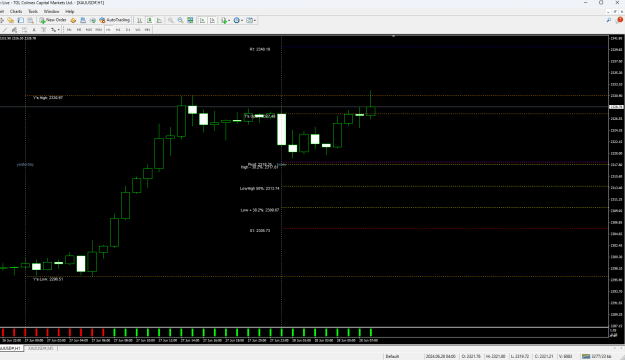Switch chart to line chart style
The height and width of the screenshot is (360, 625).
[159, 20]
